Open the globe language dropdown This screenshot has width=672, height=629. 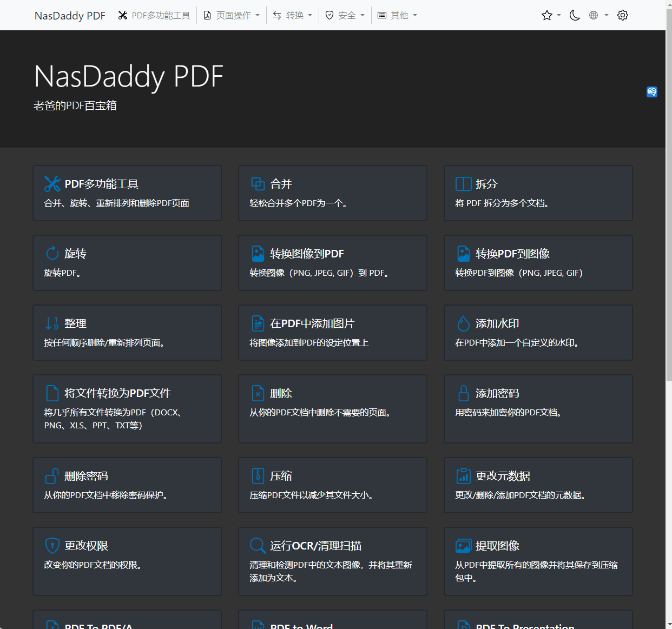[598, 15]
